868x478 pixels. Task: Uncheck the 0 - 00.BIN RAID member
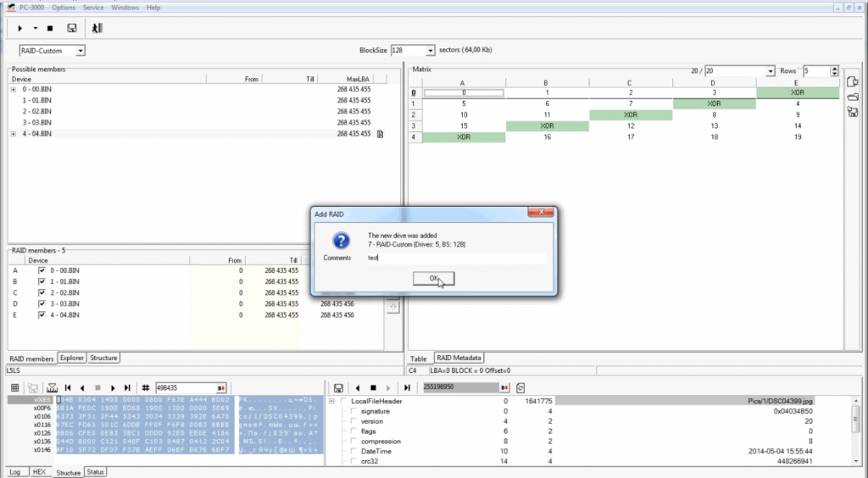[x=42, y=270]
